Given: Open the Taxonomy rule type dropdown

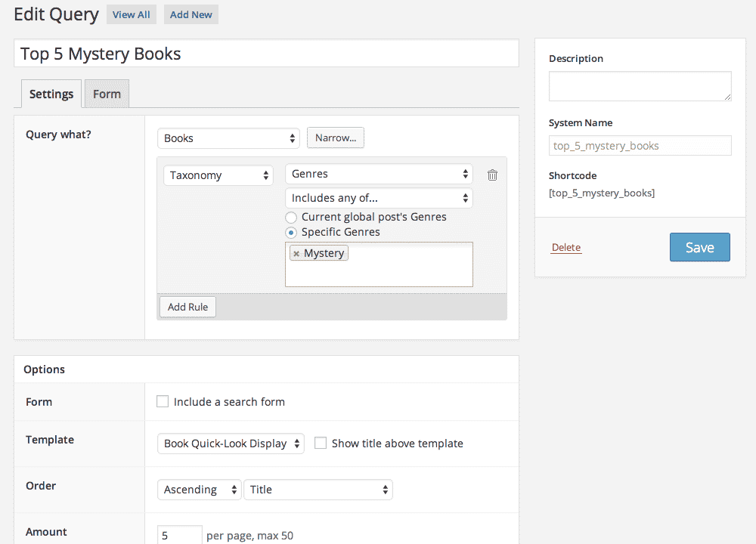Looking at the screenshot, I should pos(218,175).
